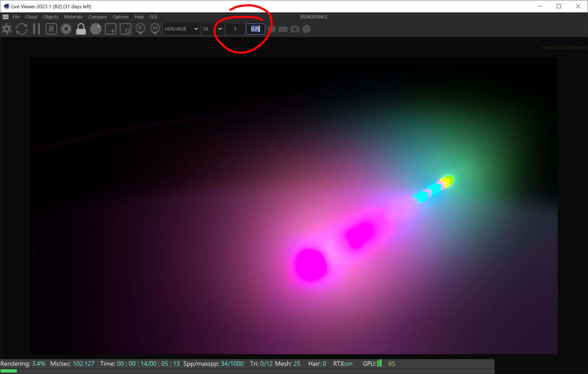Open the Materials menu
588x374 pixels.
[x=73, y=17]
